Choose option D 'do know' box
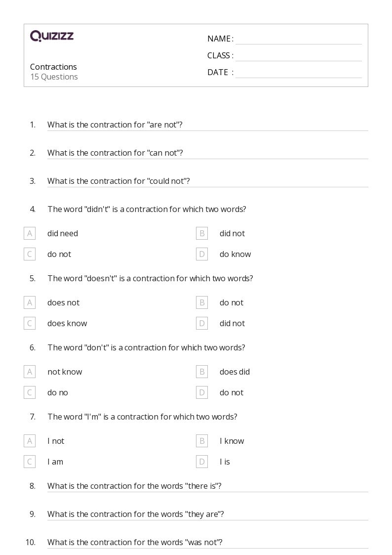The height and width of the screenshot is (555, 392). click(x=201, y=254)
